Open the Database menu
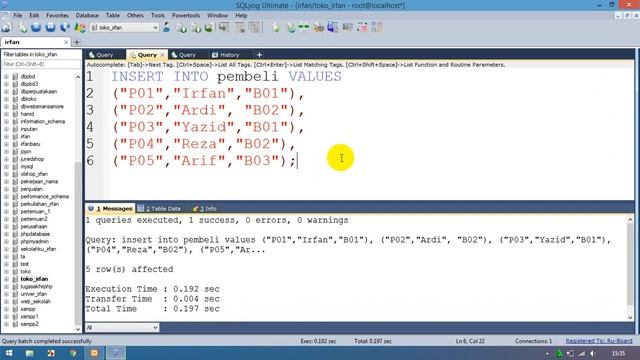The height and width of the screenshot is (360, 640). click(87, 16)
